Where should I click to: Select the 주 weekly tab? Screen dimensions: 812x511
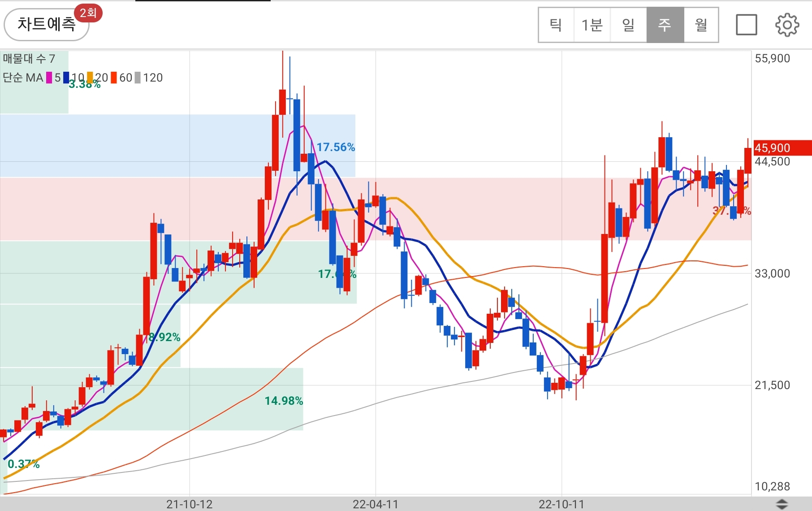[x=665, y=25]
